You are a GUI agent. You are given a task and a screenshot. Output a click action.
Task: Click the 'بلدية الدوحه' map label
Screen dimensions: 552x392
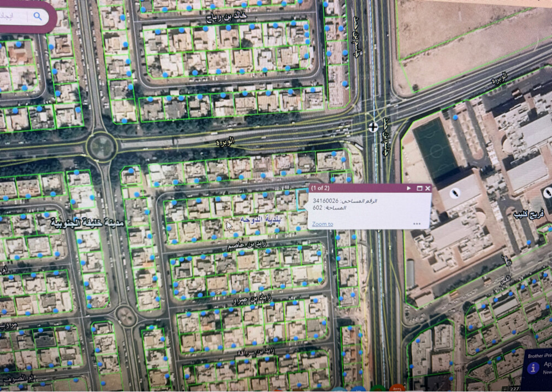(261, 220)
